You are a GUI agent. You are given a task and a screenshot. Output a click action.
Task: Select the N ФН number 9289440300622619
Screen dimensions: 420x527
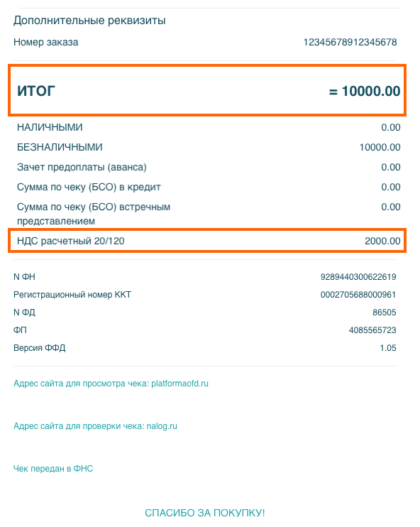coord(358,277)
